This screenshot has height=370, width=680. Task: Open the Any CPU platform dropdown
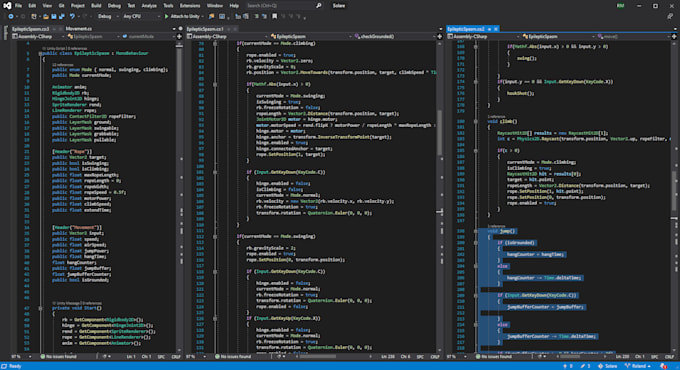[141, 16]
